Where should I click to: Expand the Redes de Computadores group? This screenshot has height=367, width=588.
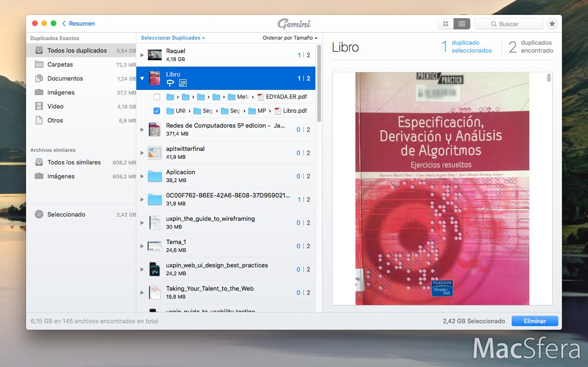pyautogui.click(x=142, y=130)
